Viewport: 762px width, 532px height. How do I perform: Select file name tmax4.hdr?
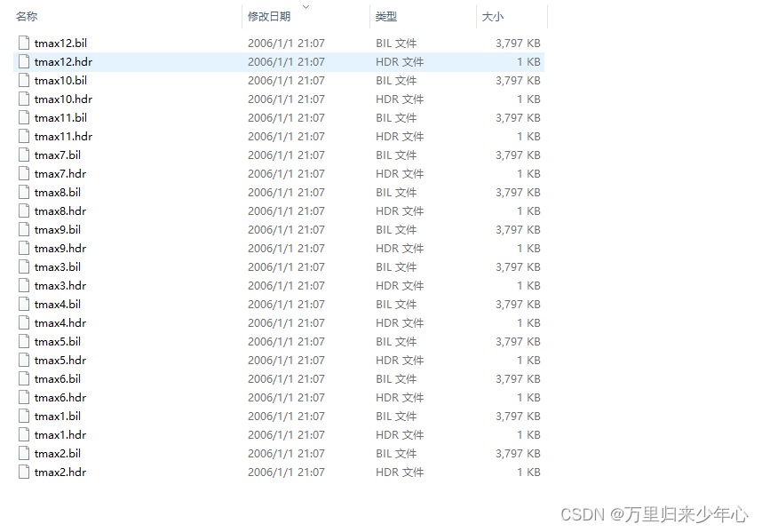click(60, 322)
